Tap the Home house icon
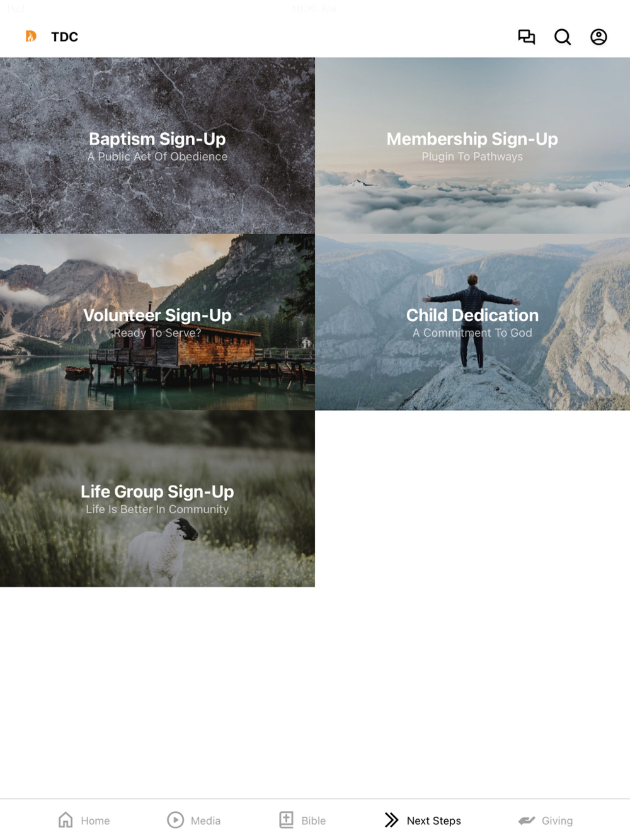The height and width of the screenshot is (840, 630). [x=66, y=819]
